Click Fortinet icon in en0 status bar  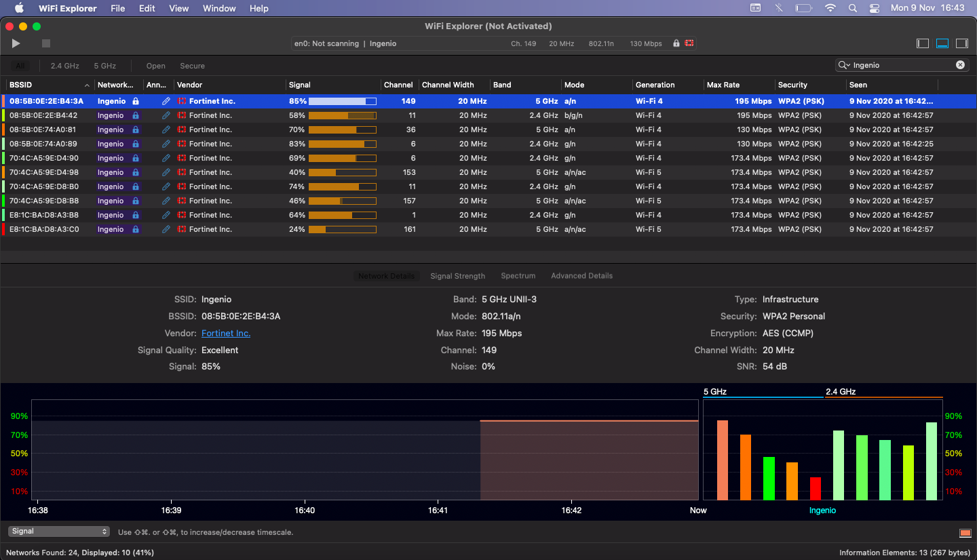coord(689,43)
